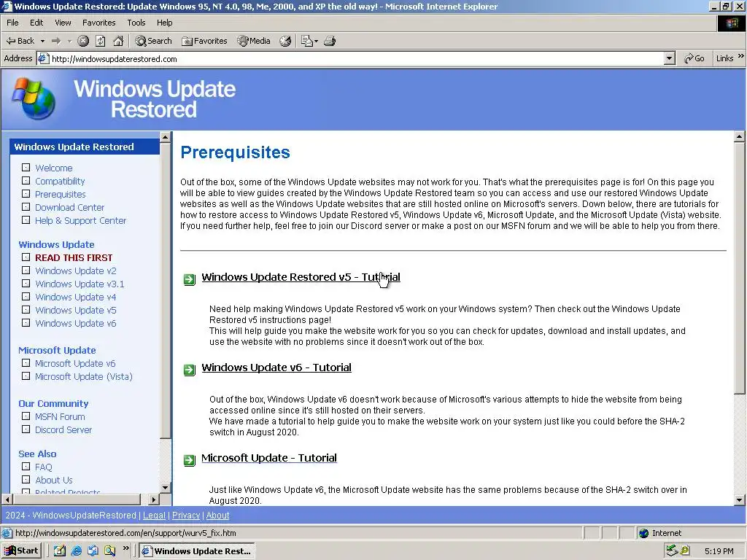Click the box icon beside Prerequisites
Viewport: 747px width, 560px height.
(x=26, y=194)
